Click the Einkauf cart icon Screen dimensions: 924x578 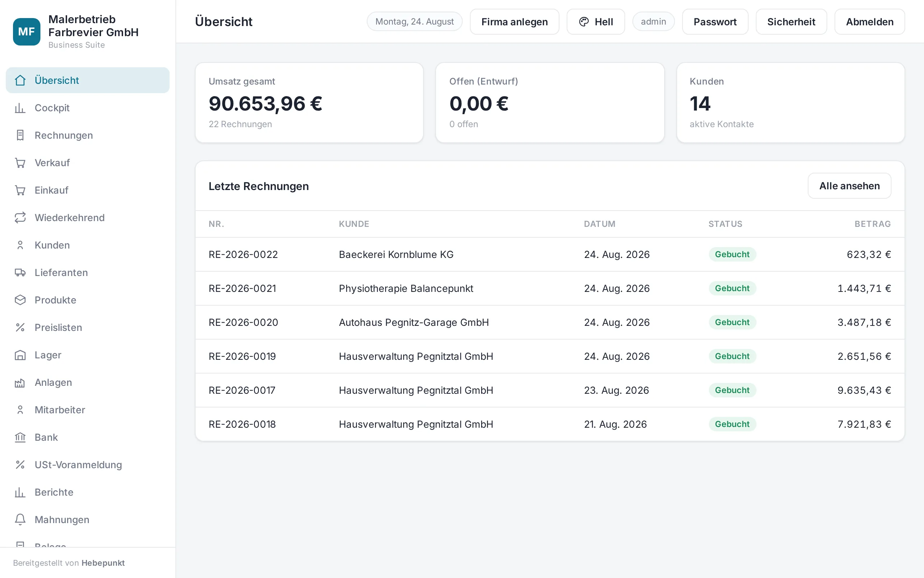coord(20,190)
